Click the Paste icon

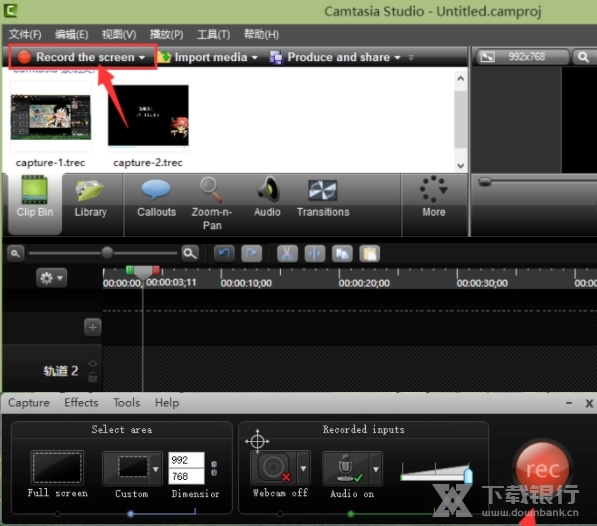click(370, 253)
